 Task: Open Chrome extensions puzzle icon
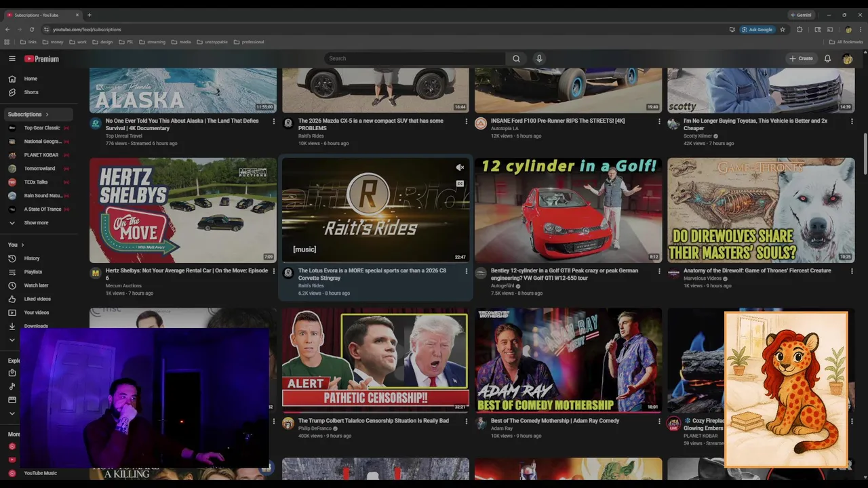(x=800, y=29)
